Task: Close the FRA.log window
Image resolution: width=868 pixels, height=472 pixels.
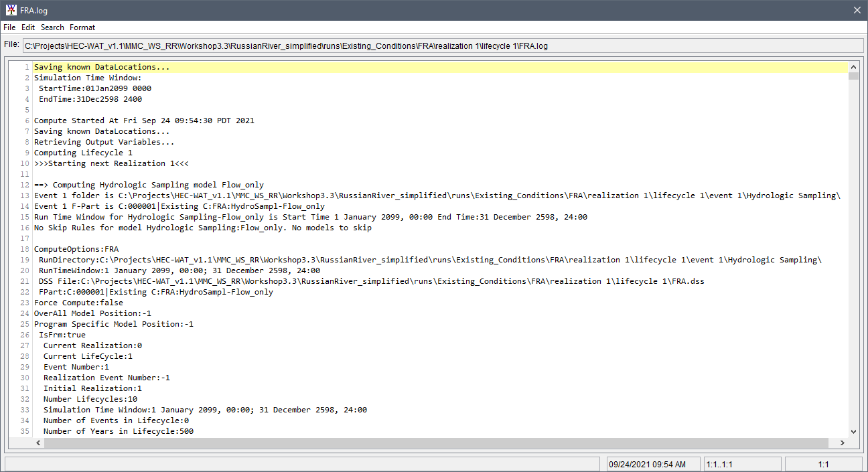Action: [857, 10]
